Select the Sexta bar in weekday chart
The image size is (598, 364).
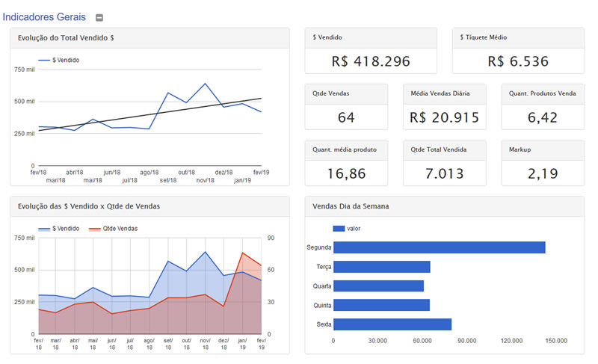pos(392,324)
